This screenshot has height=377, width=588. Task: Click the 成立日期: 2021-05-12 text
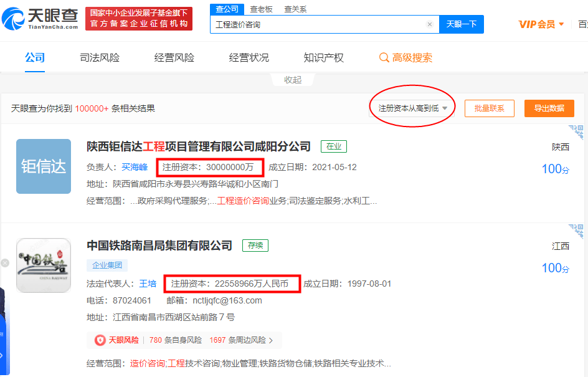pyautogui.click(x=313, y=167)
